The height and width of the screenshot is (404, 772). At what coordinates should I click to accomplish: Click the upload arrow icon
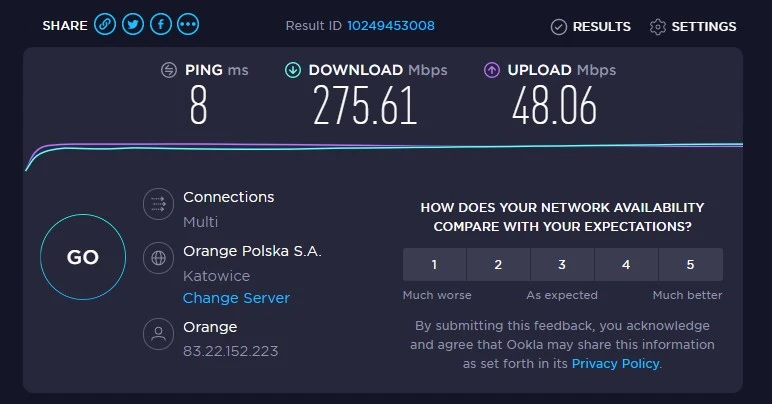(x=492, y=70)
